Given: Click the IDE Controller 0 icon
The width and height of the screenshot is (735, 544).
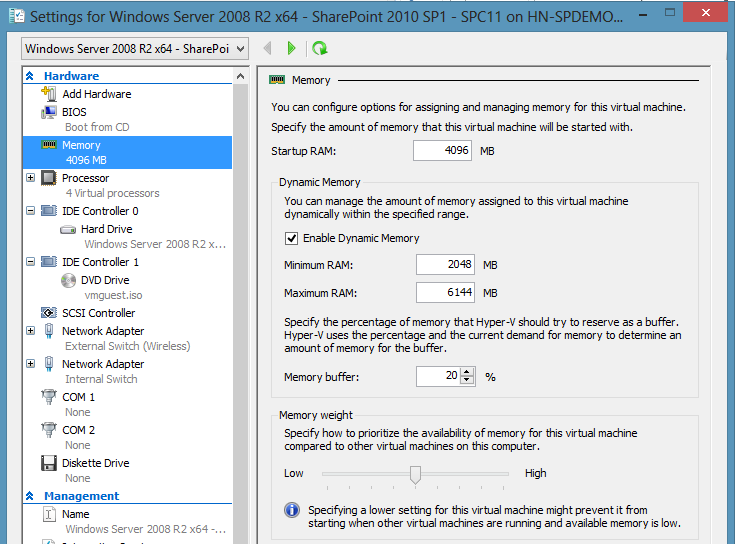Looking at the screenshot, I should 49,211.
